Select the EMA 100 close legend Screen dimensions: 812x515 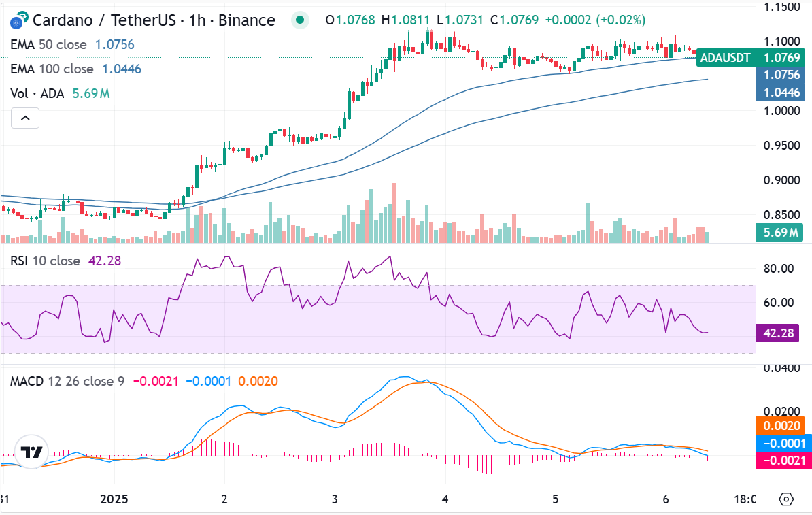click(x=52, y=69)
